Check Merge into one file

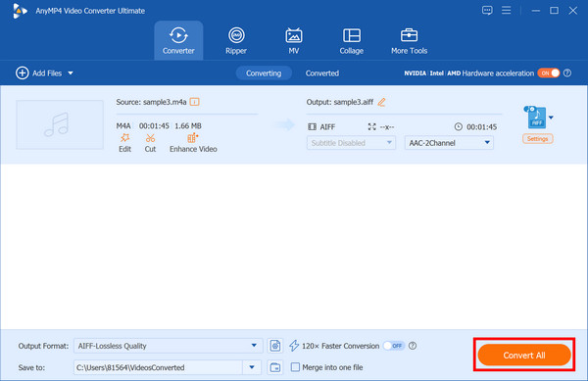296,367
